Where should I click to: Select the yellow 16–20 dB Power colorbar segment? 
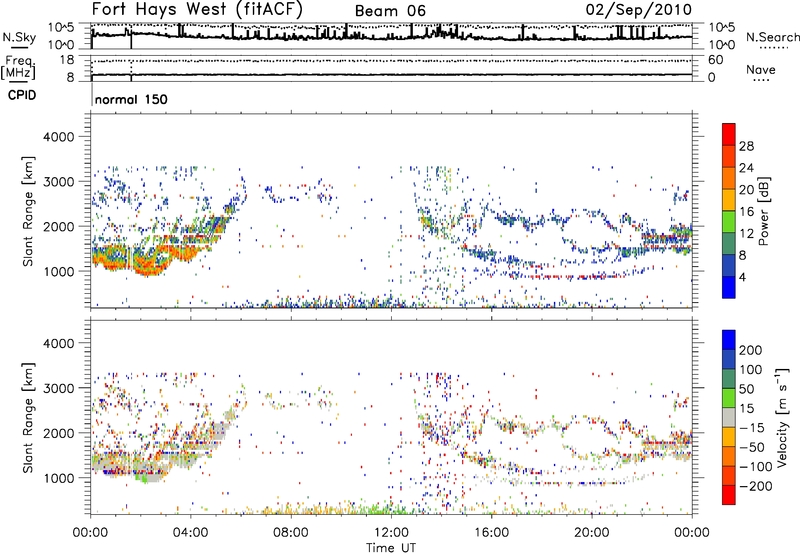pos(729,200)
